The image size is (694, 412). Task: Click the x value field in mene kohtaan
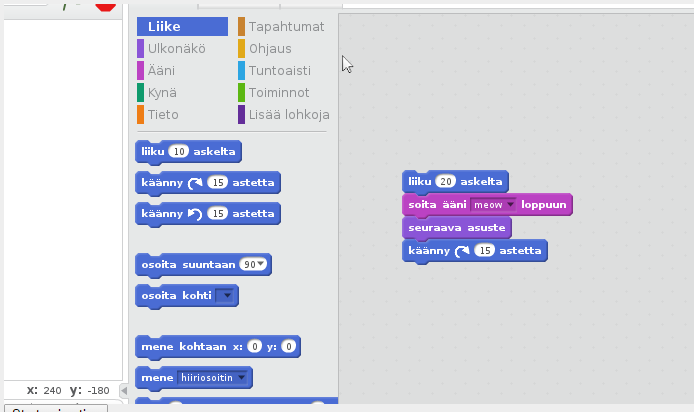pyautogui.click(x=255, y=347)
